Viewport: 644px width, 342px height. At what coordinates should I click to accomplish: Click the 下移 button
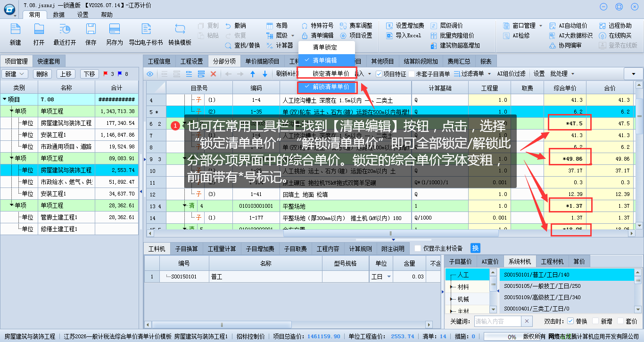click(90, 74)
